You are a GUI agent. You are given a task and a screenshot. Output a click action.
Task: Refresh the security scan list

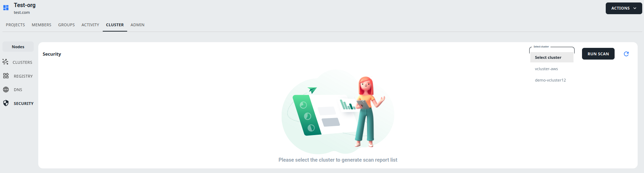(626, 54)
